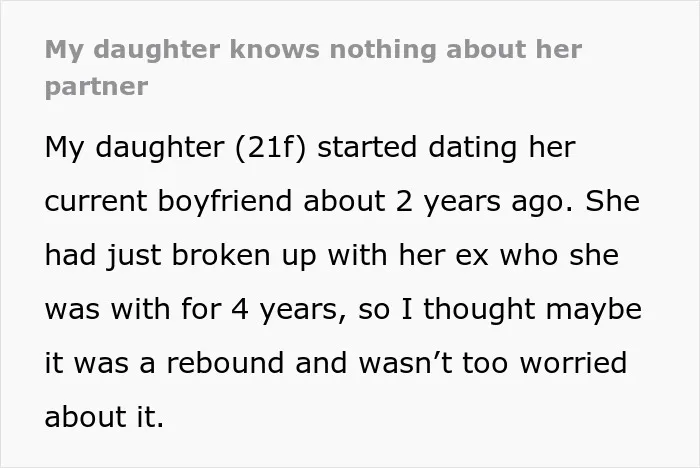This screenshot has width=700, height=468.
Task: Click the words 'started dating her'
Action: 446,148
